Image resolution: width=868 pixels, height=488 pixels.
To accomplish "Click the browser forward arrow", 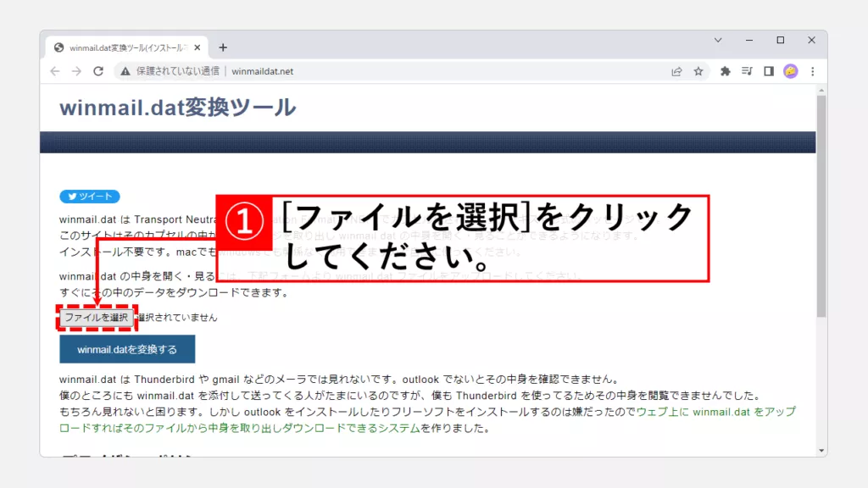I will pyautogui.click(x=76, y=71).
